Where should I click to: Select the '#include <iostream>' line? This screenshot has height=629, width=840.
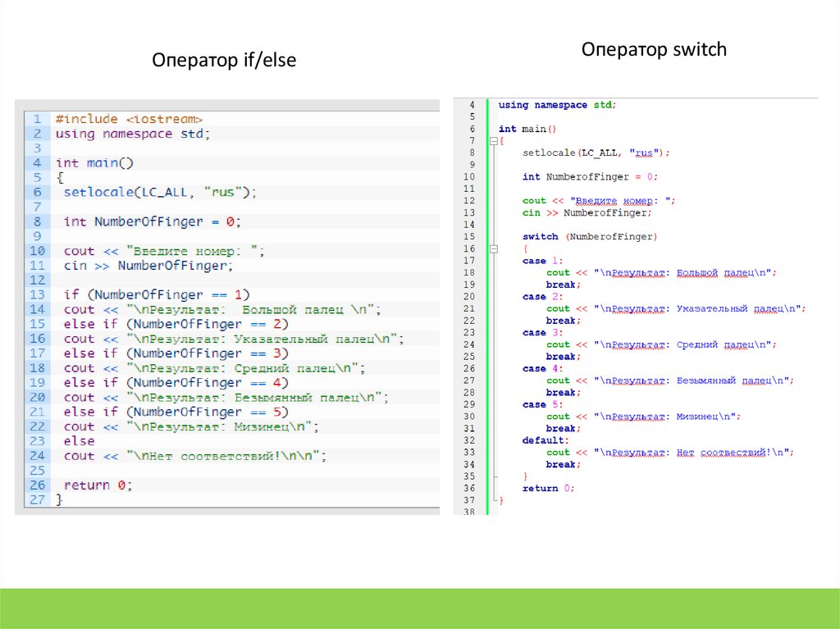pyautogui.click(x=129, y=119)
